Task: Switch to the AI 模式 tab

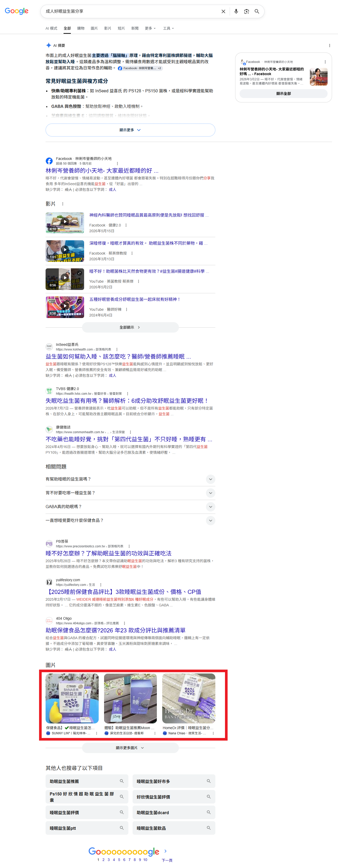Action: 51,28
